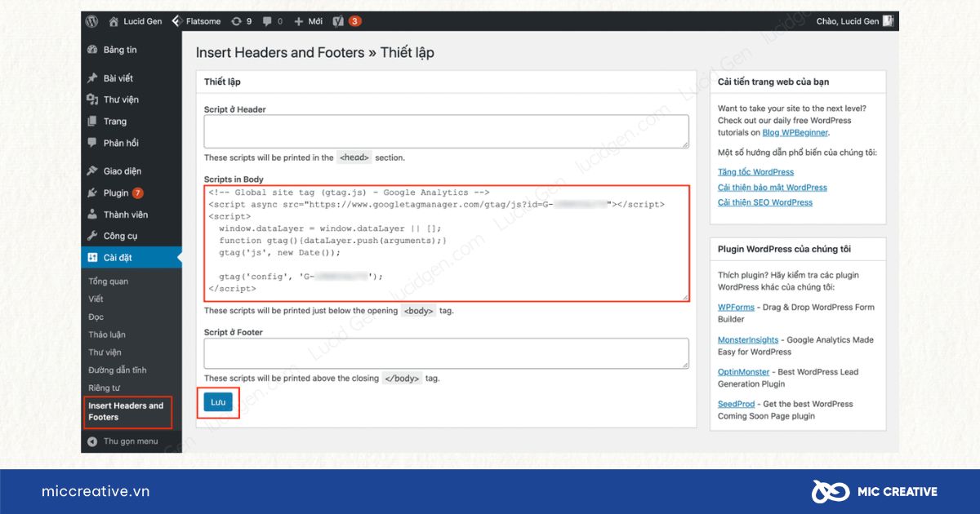Click 'Cải tiến trang web của bạn' heading
Screen dimensions: 980x514
[x=773, y=82]
